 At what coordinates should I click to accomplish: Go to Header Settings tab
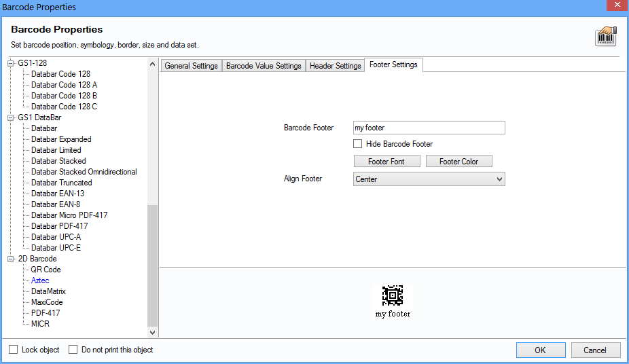click(x=335, y=66)
